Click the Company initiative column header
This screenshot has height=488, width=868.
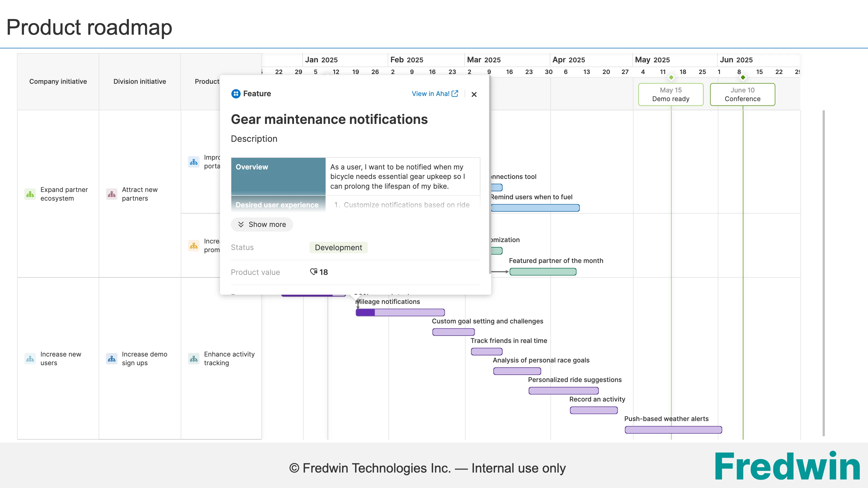click(x=58, y=82)
